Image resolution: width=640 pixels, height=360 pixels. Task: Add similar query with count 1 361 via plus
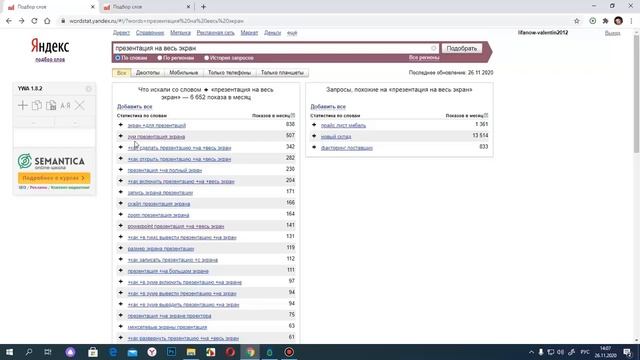click(x=314, y=124)
